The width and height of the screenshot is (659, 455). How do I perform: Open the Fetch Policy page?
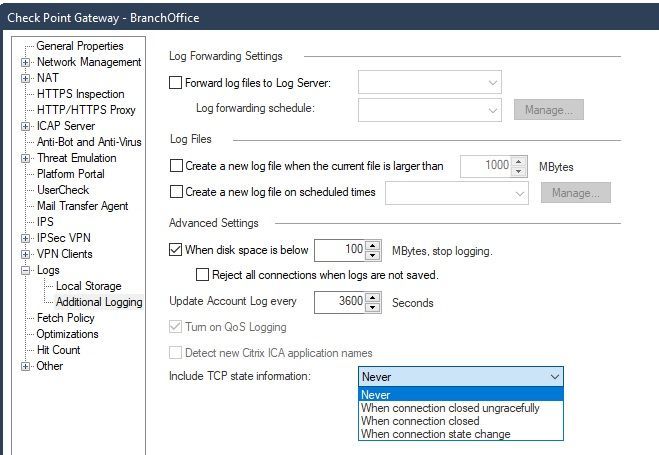66,318
